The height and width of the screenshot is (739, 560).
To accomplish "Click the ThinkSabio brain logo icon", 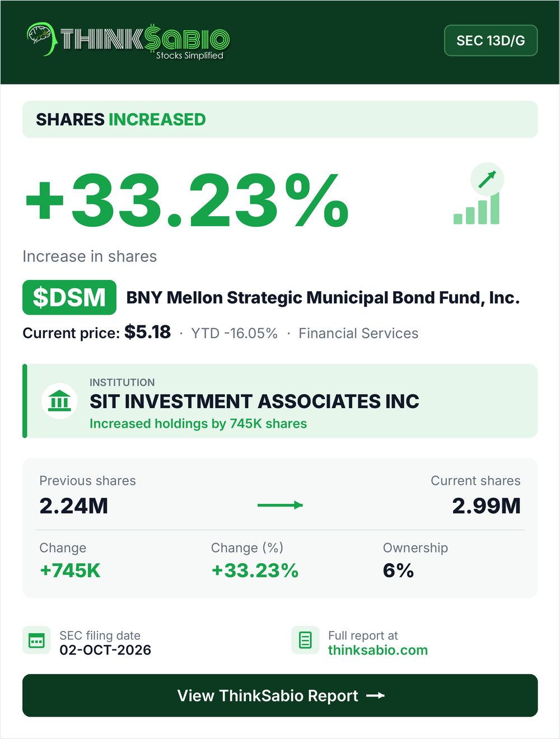I will point(41,39).
